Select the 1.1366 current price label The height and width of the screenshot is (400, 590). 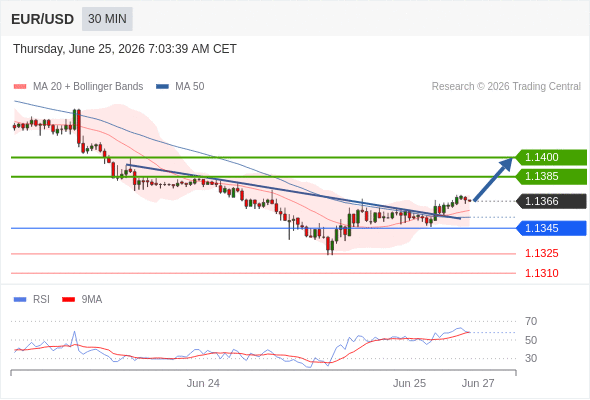pos(551,201)
